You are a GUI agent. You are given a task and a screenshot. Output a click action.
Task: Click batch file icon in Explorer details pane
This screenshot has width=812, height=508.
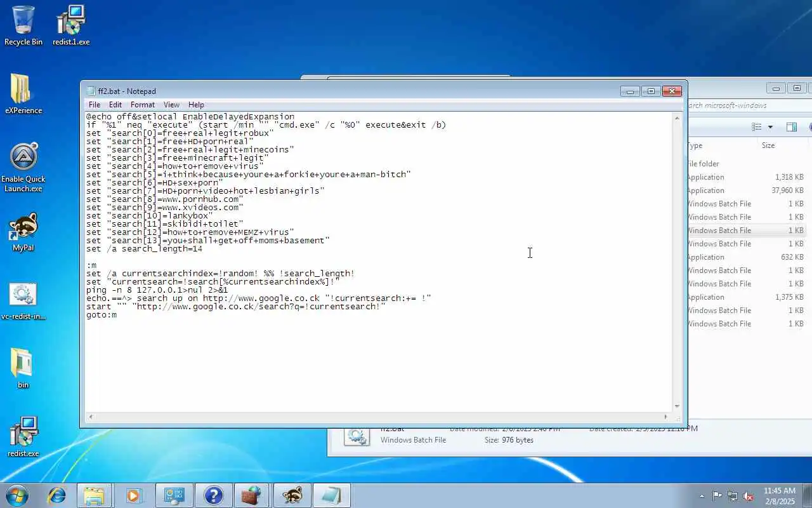coord(357,437)
